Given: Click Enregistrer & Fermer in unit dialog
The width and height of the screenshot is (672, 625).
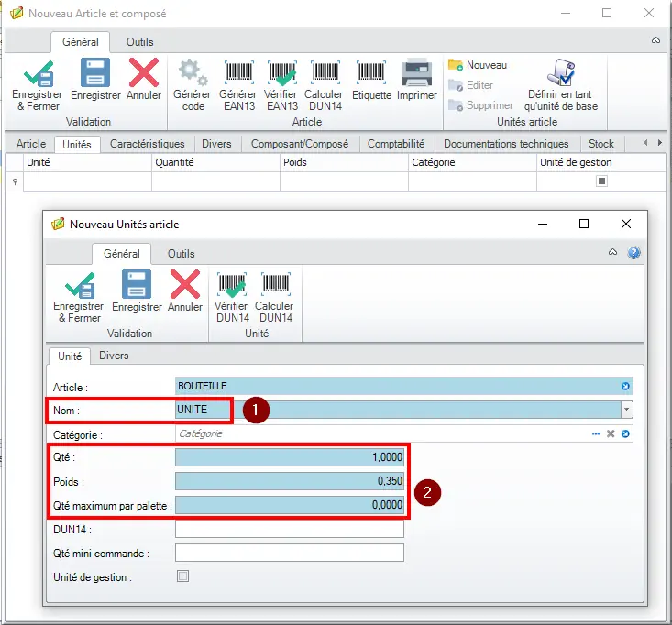Looking at the screenshot, I should coord(79,286).
